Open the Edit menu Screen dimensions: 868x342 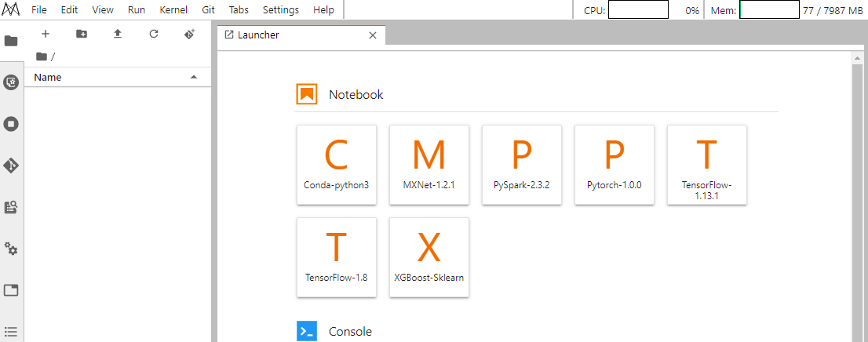point(69,10)
